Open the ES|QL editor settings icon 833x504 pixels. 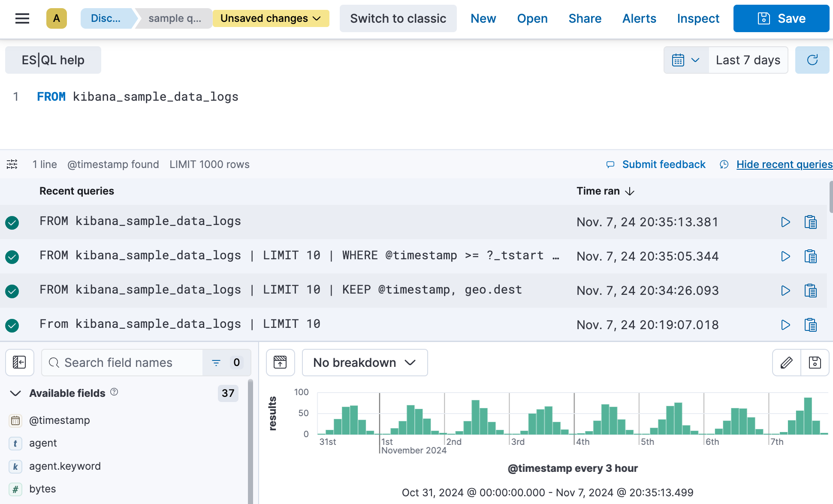[x=12, y=164]
